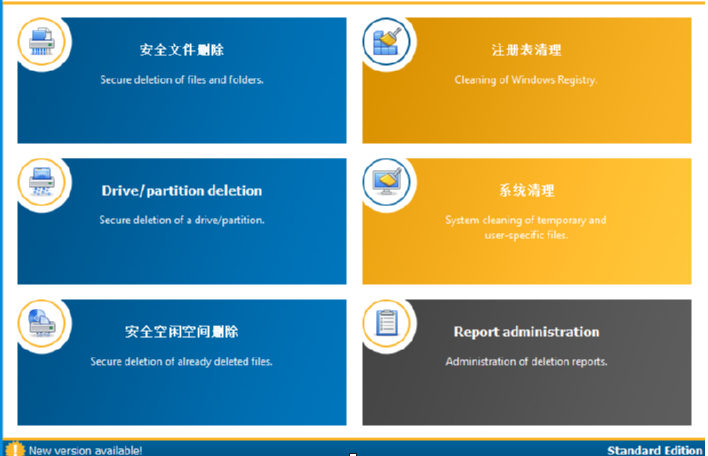Click text Secure deletion of files and folders.
This screenshot has height=456, width=708.
(x=182, y=80)
